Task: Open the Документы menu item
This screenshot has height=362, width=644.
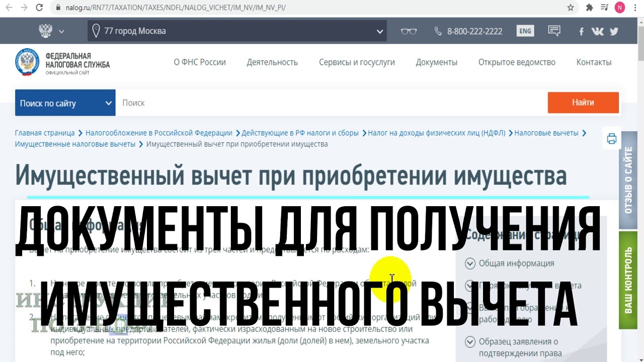Action: click(x=436, y=62)
